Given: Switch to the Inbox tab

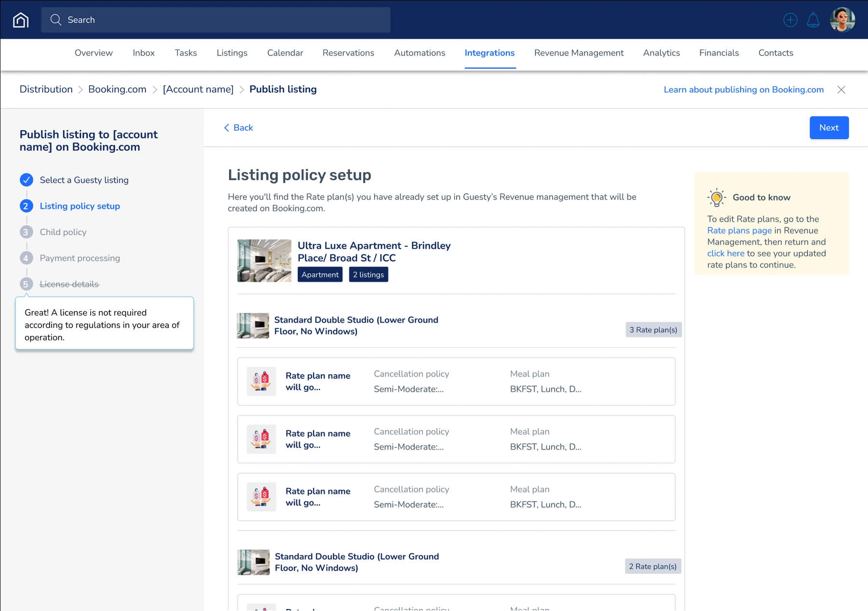Looking at the screenshot, I should [144, 53].
